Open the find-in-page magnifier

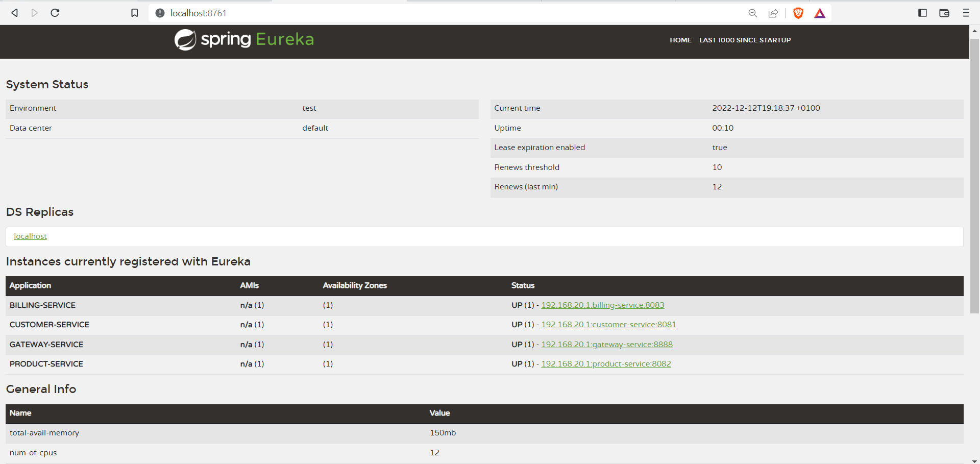tap(752, 13)
